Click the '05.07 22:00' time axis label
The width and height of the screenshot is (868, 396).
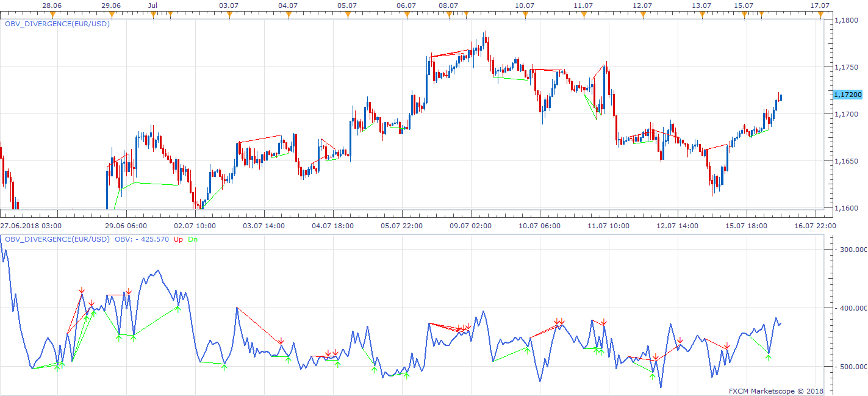(402, 225)
